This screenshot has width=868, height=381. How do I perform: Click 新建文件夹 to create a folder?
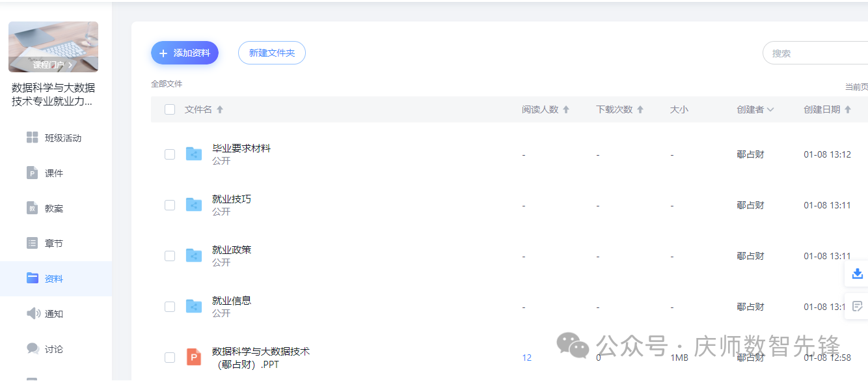tap(272, 53)
